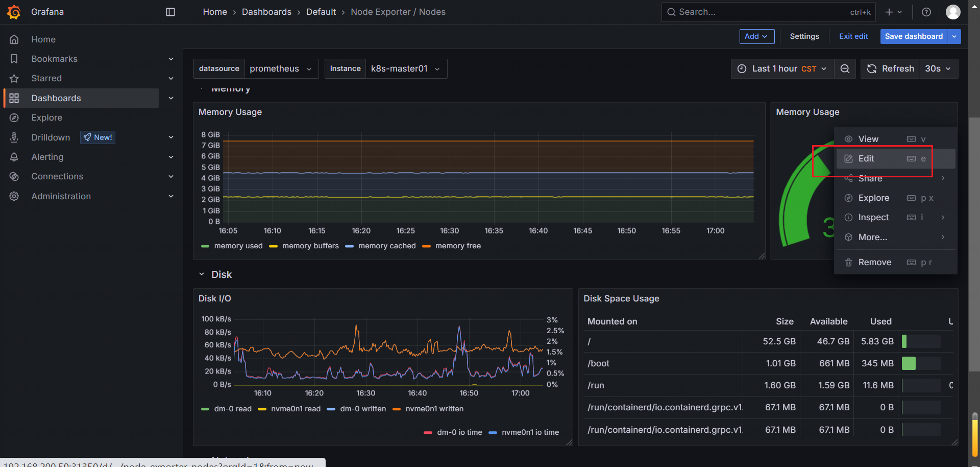Open the help question mark icon
Screen dimensions: 980x467
coord(926,12)
